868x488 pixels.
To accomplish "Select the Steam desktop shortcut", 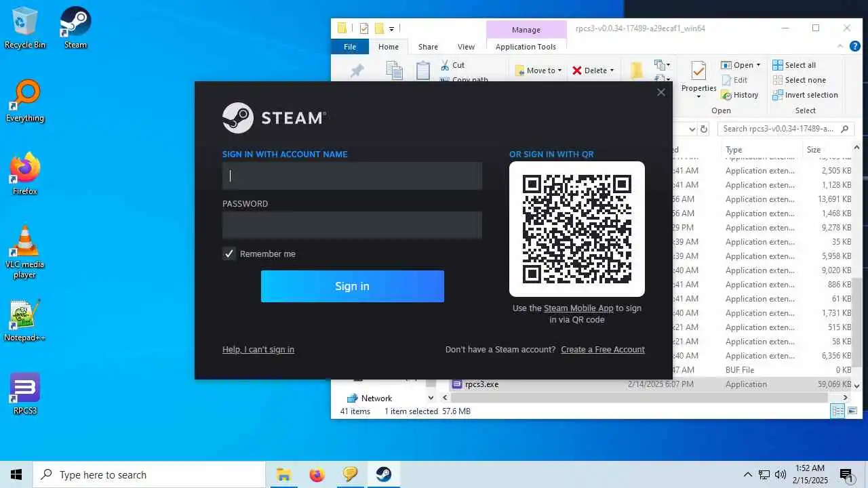I will (75, 28).
